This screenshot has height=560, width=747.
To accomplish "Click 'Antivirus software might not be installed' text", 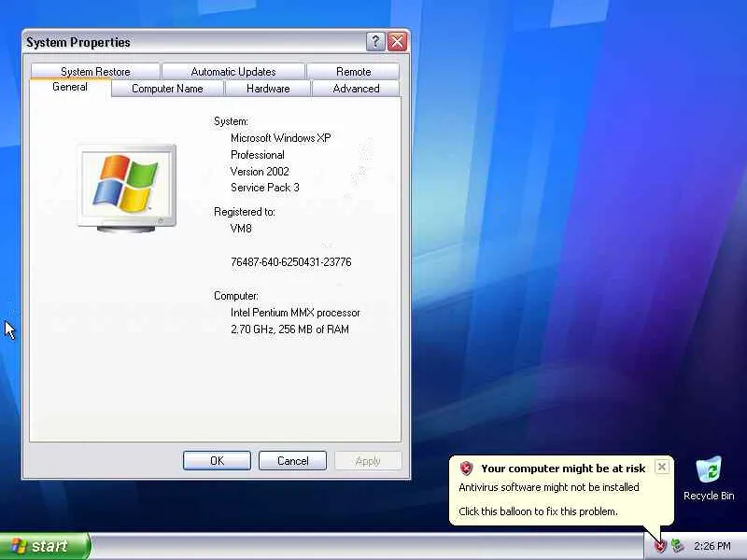I will pos(549,487).
